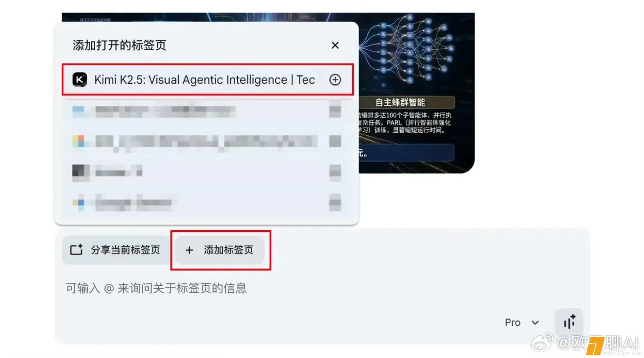Open the generated infographic image thumbnail
This screenshot has width=644, height=358.
click(x=416, y=93)
